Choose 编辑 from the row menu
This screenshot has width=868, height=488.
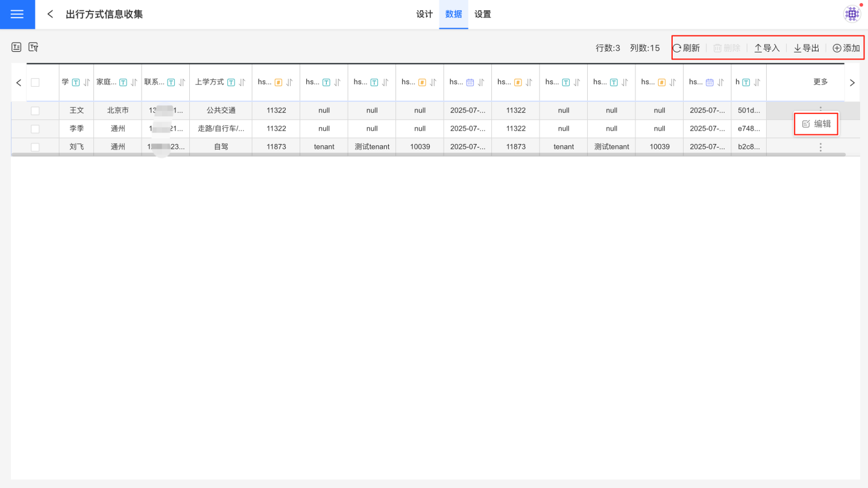pyautogui.click(x=817, y=124)
